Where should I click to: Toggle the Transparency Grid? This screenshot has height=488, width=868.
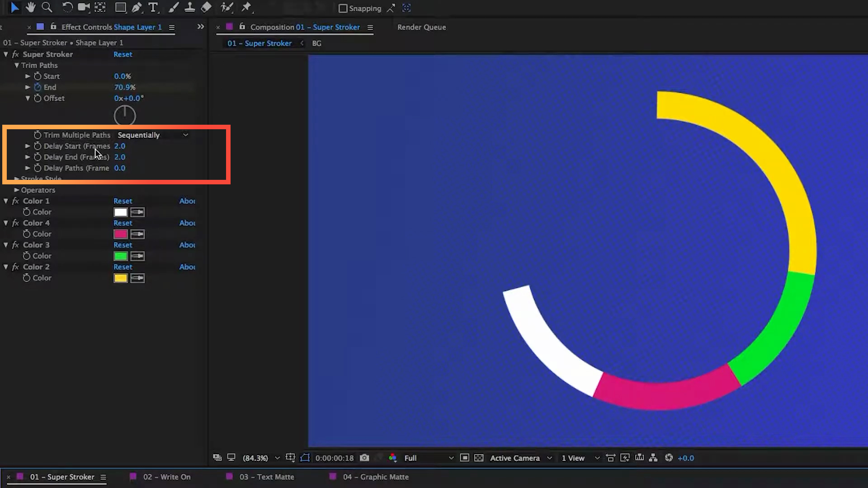[x=479, y=458]
